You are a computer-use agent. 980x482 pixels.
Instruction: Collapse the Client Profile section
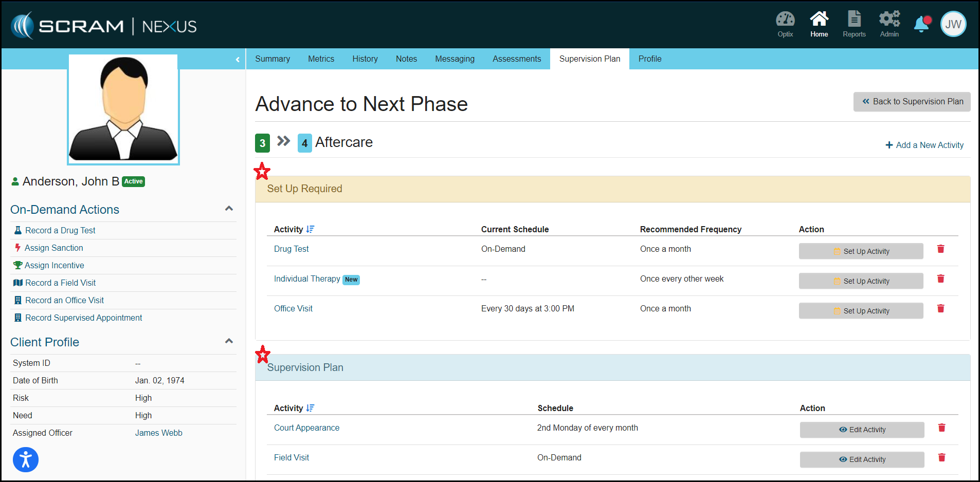[x=229, y=341]
